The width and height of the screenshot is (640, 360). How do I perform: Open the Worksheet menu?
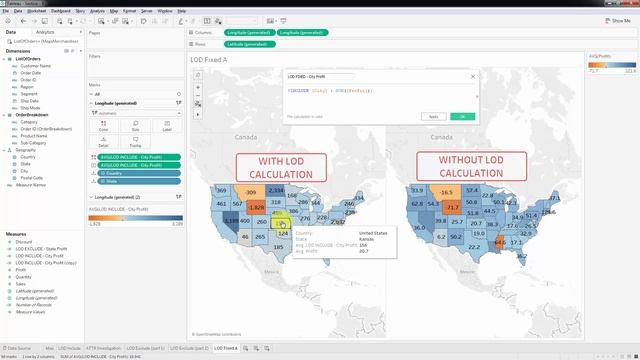[36, 11]
